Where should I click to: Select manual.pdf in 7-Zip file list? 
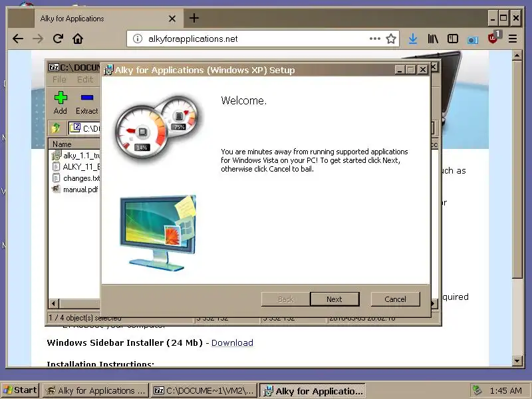[x=75, y=190]
